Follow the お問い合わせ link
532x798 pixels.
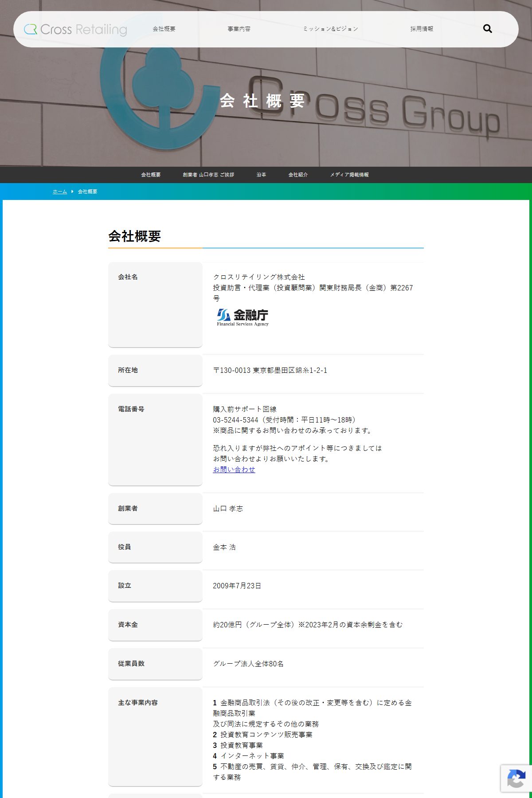coord(234,469)
